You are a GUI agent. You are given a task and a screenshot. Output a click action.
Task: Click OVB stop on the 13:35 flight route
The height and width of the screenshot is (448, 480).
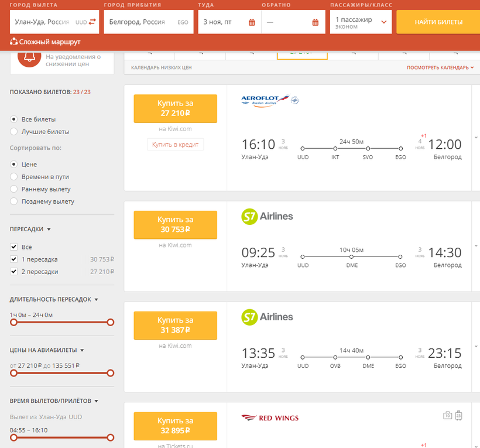(x=335, y=357)
